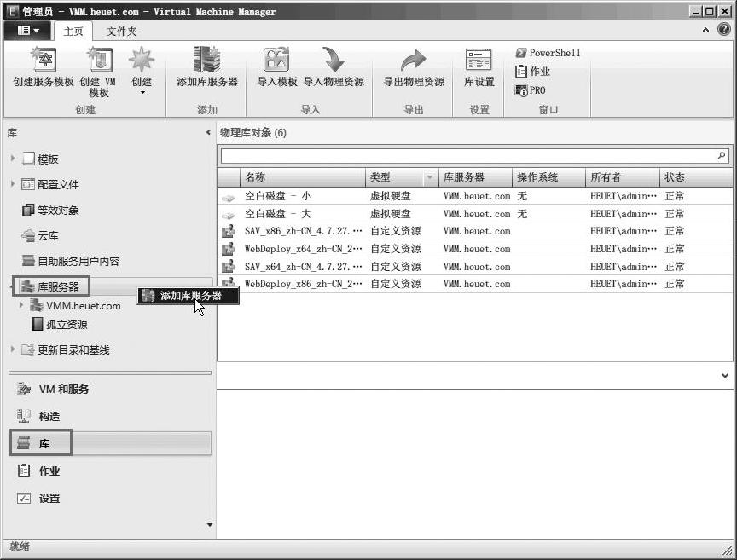The height and width of the screenshot is (560, 737).
Task: Select 孤立资源 in the library tree
Action: 66,325
